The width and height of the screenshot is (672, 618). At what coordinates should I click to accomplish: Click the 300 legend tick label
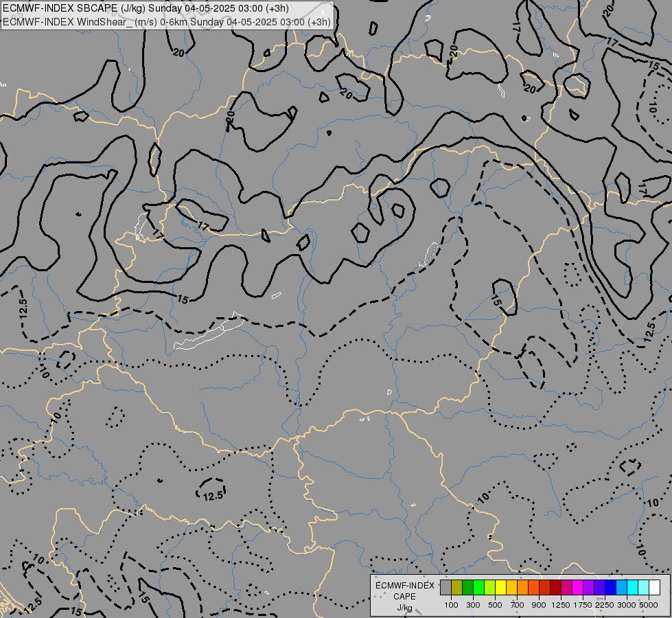[473, 605]
